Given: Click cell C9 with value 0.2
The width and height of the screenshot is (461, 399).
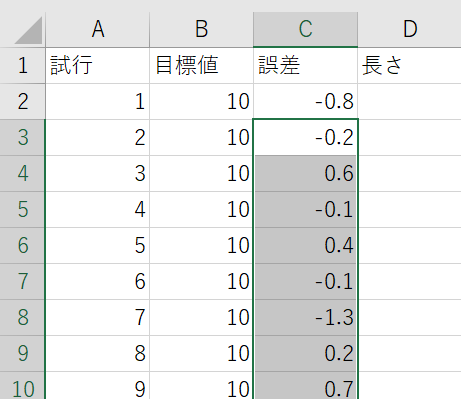Looking at the screenshot, I should click(x=305, y=353).
